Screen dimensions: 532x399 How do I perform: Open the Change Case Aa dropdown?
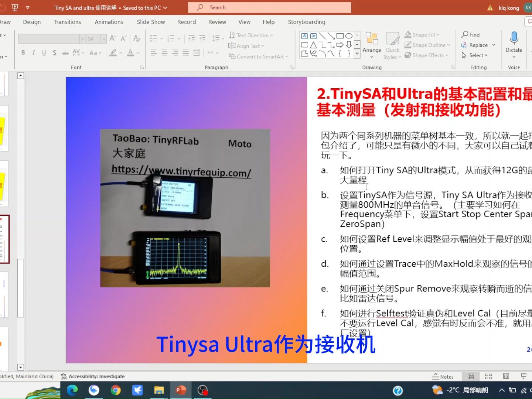[95, 53]
